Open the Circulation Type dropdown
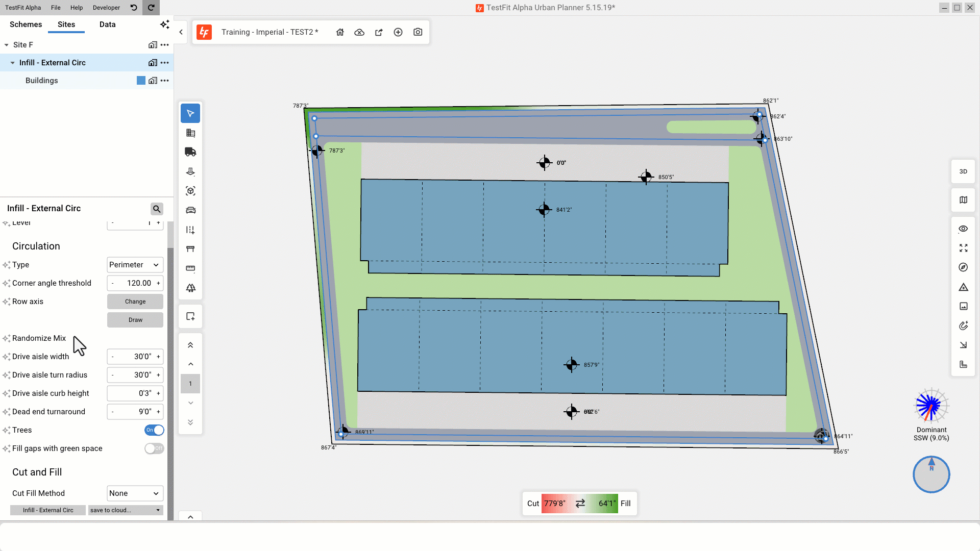980x551 pixels. click(x=135, y=265)
